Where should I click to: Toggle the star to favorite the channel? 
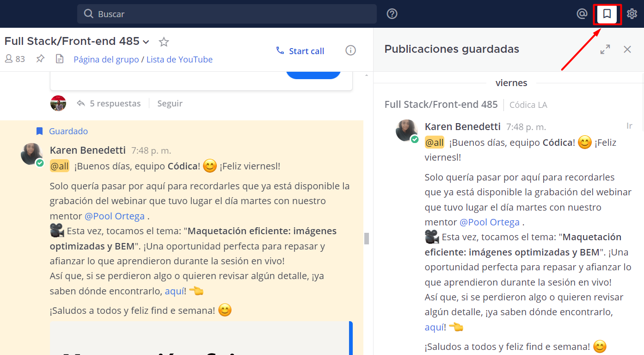tap(164, 42)
